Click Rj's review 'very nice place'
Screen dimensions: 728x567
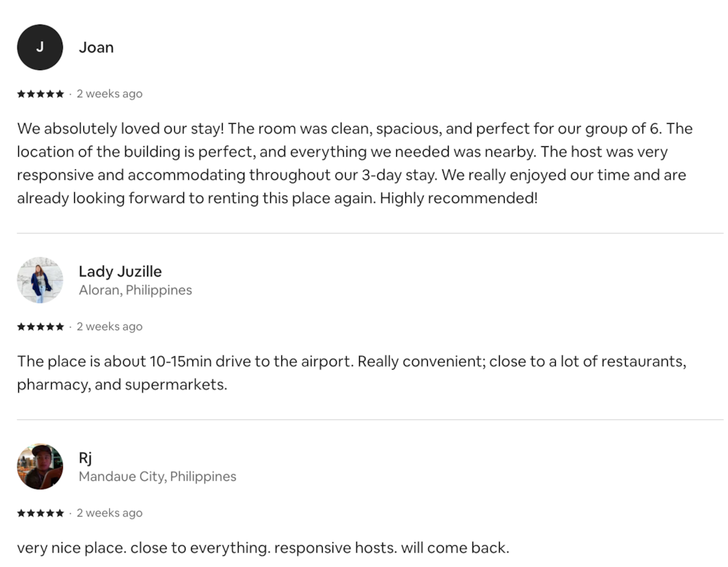(x=263, y=548)
